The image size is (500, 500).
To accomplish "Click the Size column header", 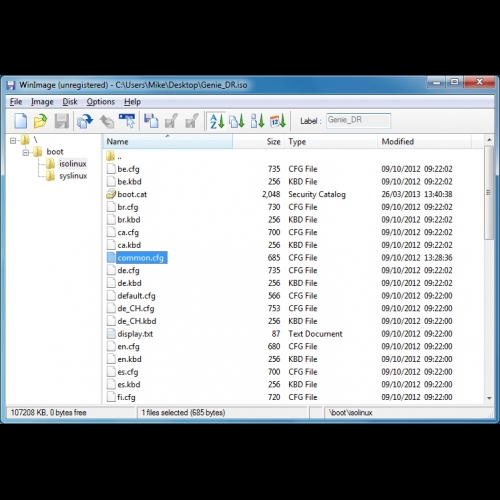I will point(258,142).
